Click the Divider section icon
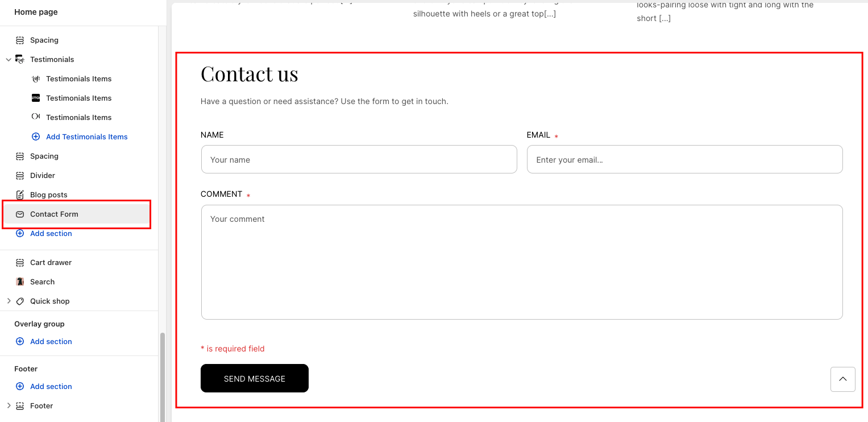This screenshot has height=422, width=868. [x=20, y=176]
